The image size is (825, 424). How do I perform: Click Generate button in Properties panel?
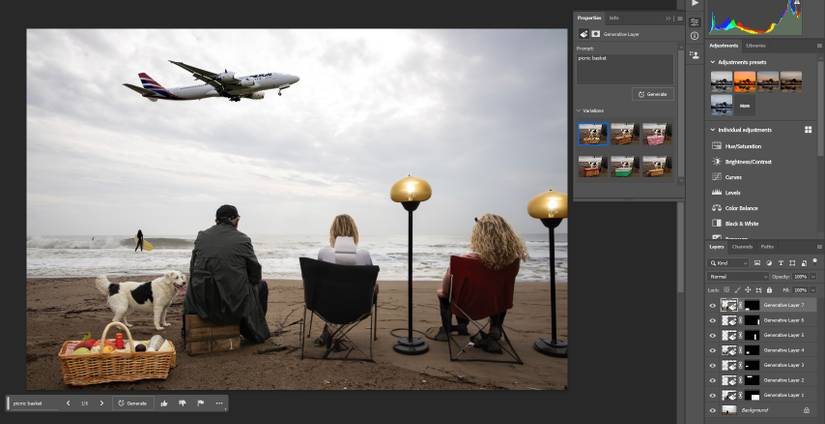652,94
